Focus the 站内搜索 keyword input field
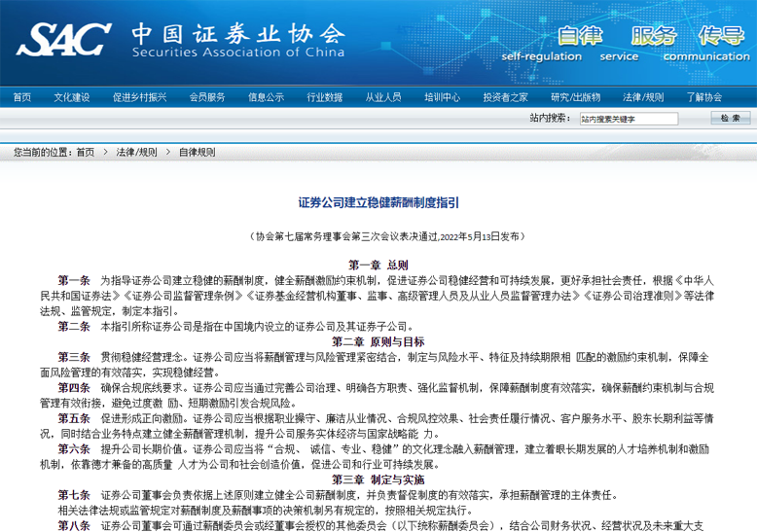 [x=629, y=119]
